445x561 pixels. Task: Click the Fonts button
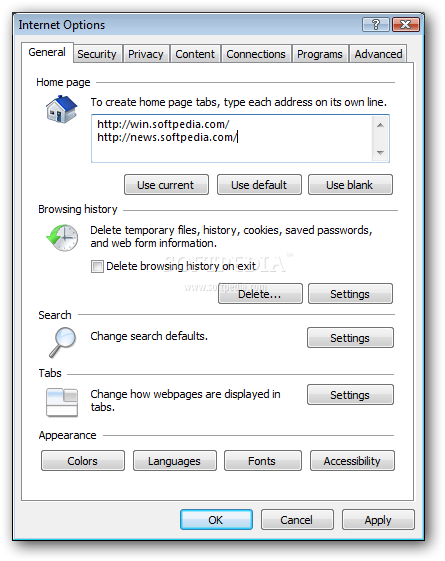262,461
